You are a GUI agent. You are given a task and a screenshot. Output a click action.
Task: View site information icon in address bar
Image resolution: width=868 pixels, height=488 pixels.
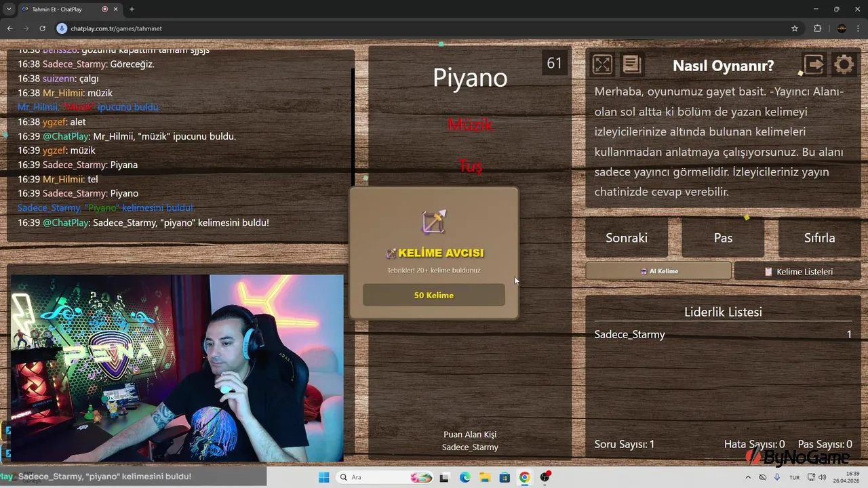point(62,28)
